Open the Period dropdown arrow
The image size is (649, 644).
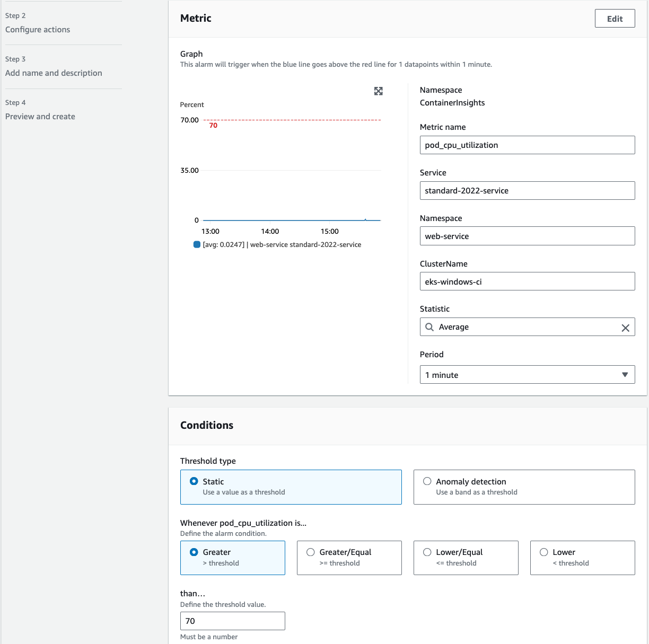point(625,375)
